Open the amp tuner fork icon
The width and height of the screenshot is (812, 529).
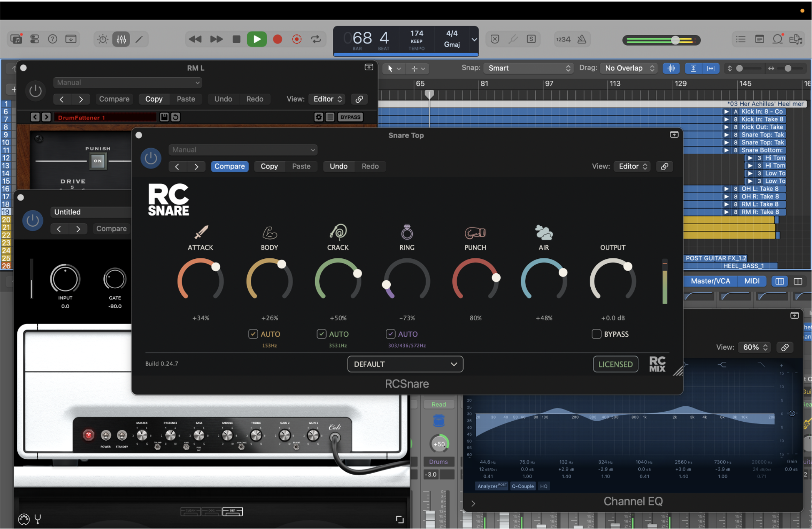pos(38,519)
